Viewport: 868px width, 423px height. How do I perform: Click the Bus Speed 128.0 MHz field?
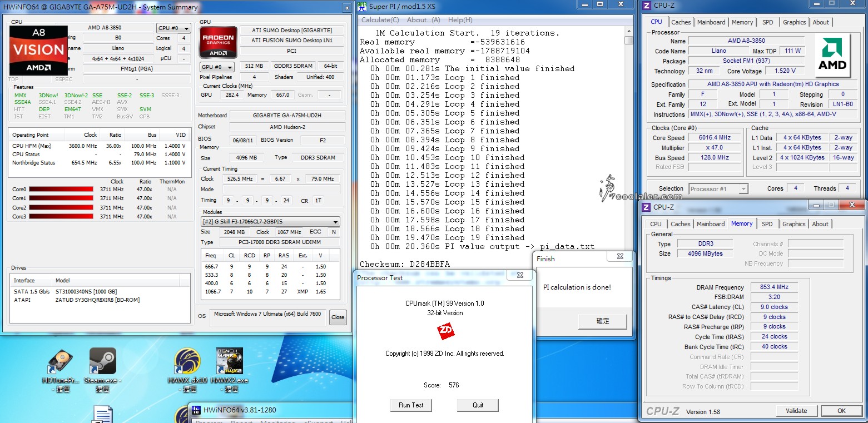tap(715, 158)
